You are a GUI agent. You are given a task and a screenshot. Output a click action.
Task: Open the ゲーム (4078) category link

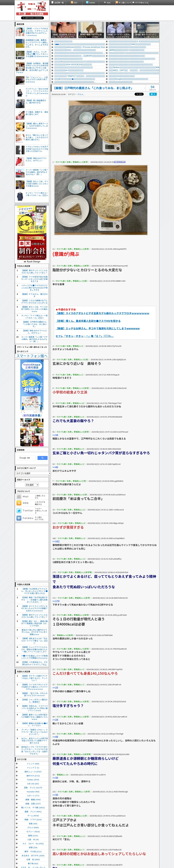pos(33,815)
